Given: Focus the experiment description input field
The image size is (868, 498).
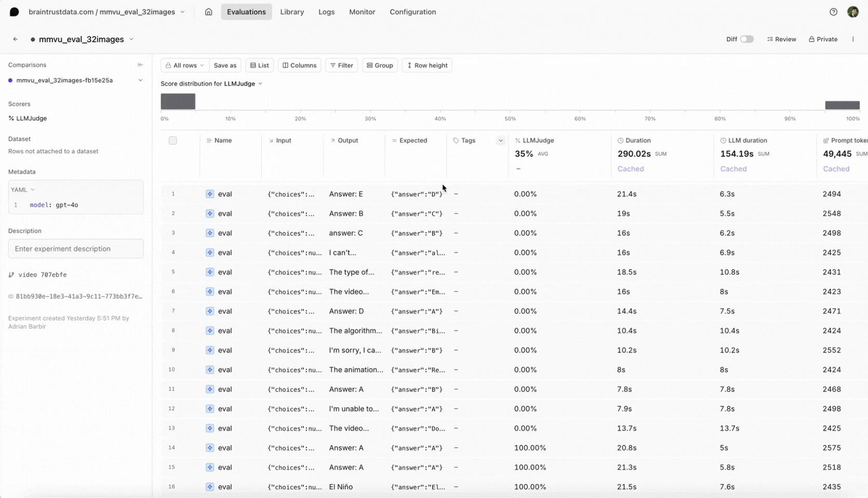Looking at the screenshot, I should point(76,249).
